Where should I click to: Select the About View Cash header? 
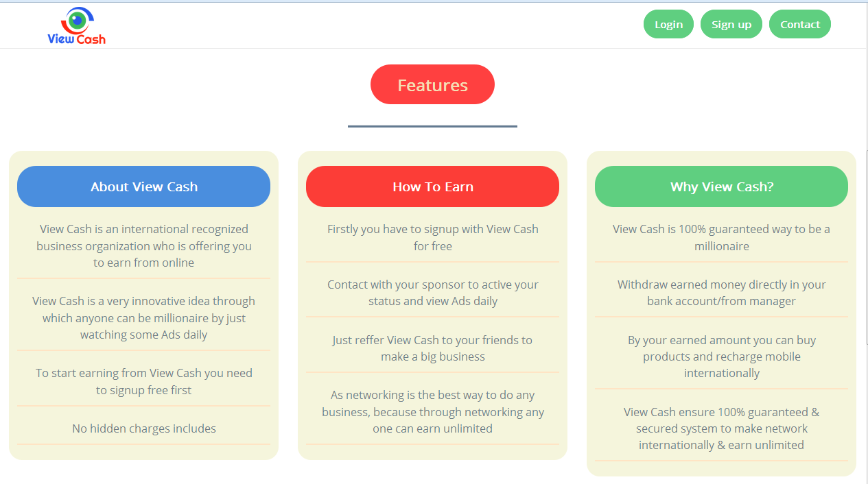coord(144,186)
